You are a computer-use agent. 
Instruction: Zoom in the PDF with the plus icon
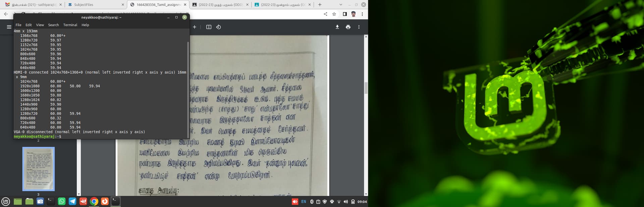(195, 27)
